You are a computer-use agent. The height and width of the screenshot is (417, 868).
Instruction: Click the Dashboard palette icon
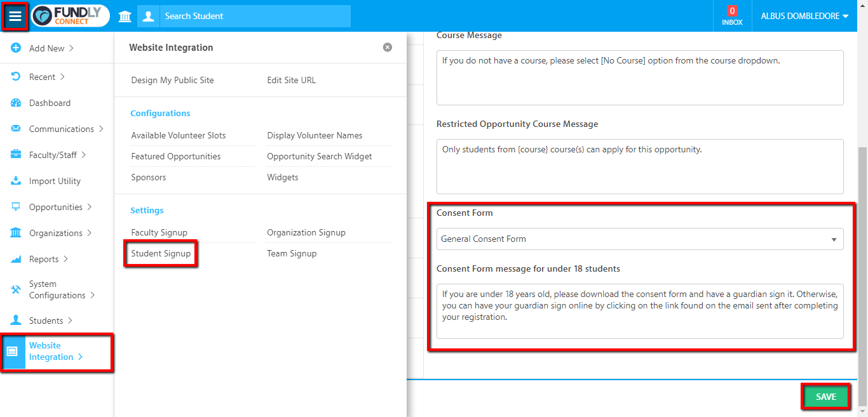pyautogui.click(x=16, y=103)
